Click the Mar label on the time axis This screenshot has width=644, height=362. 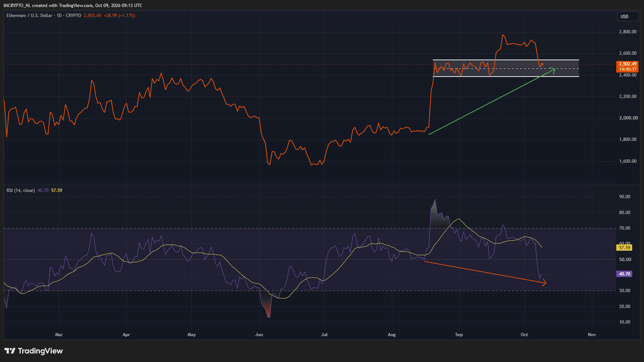pos(59,335)
